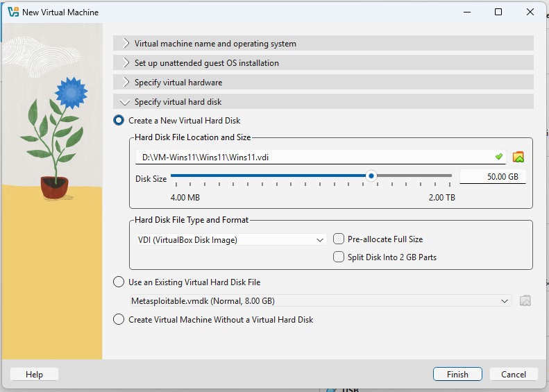This screenshot has height=392, width=549.
Task: Maximize the New Virtual Machine window
Action: point(498,12)
